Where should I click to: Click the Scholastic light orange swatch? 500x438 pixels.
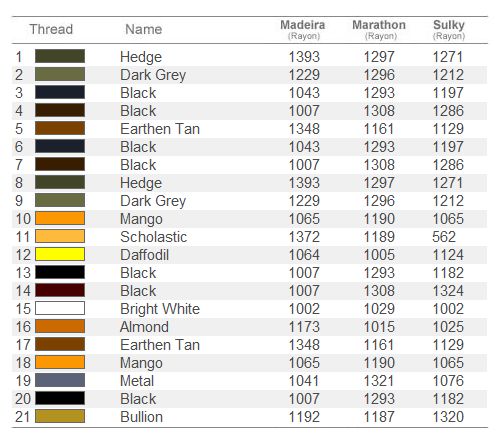coord(60,236)
